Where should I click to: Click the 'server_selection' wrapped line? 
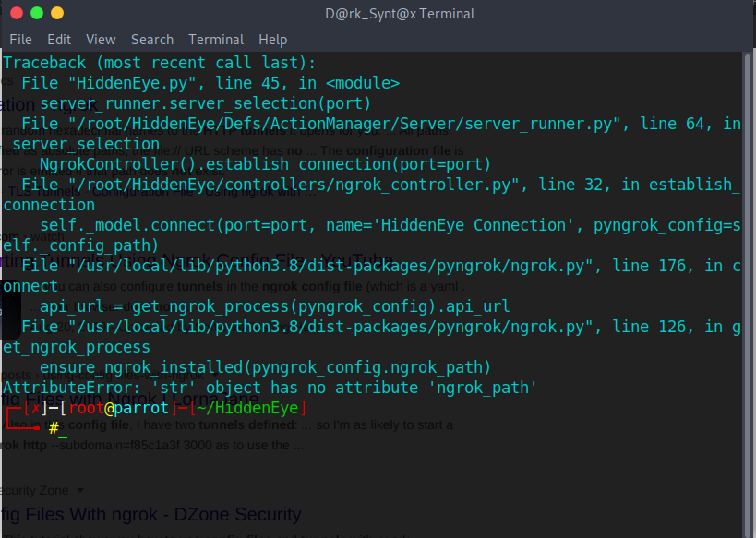tap(85, 144)
